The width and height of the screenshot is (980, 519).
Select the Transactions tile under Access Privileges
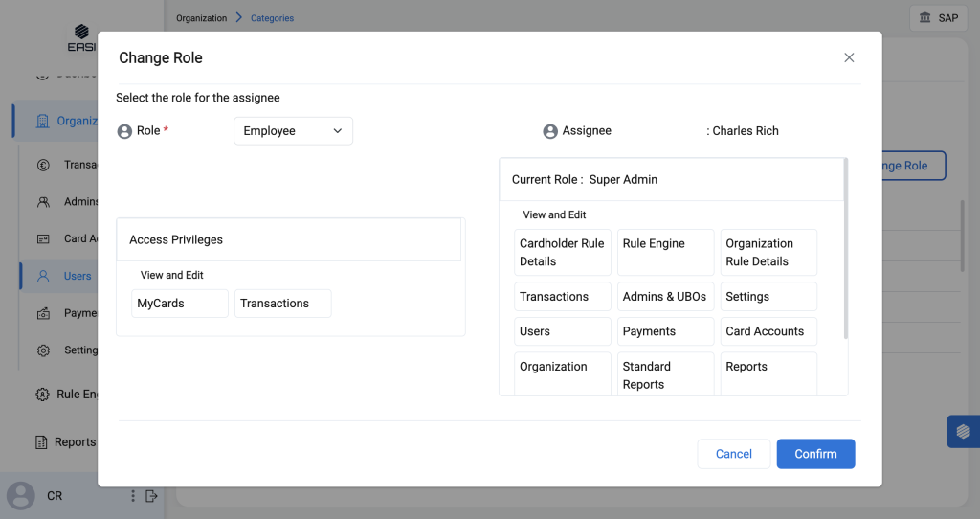[283, 304]
